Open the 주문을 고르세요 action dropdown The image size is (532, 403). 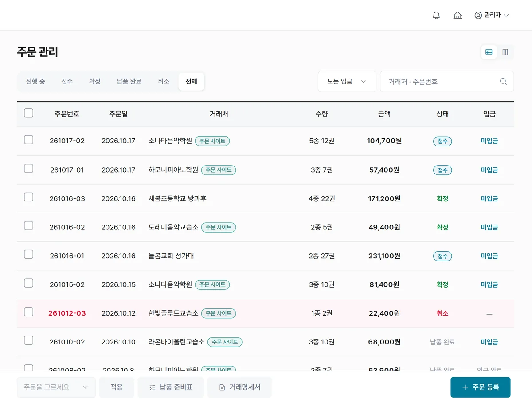click(56, 387)
